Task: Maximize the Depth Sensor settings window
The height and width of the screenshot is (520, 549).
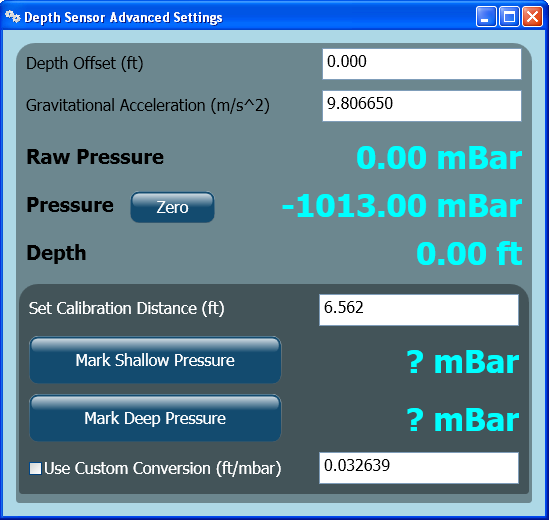Action: (x=509, y=16)
